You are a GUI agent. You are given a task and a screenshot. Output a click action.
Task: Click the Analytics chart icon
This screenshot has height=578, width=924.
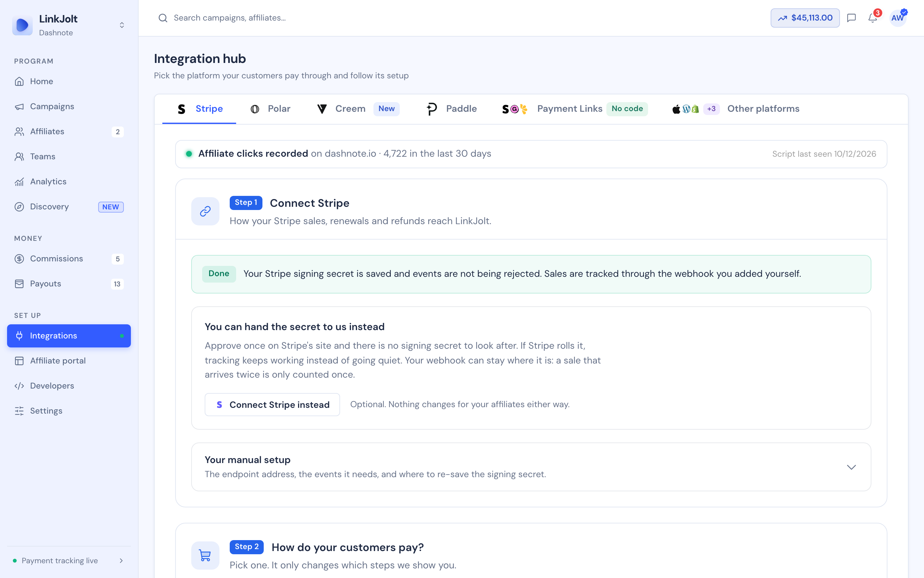(19, 181)
